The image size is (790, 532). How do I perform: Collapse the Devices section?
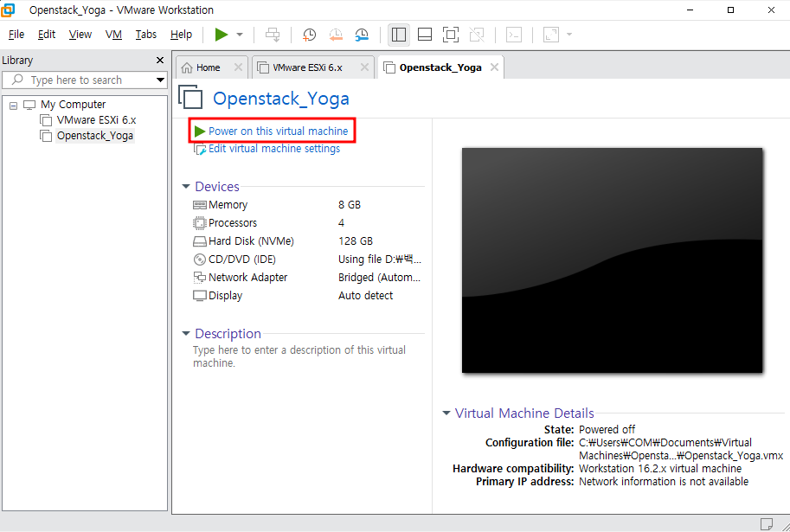[186, 187]
